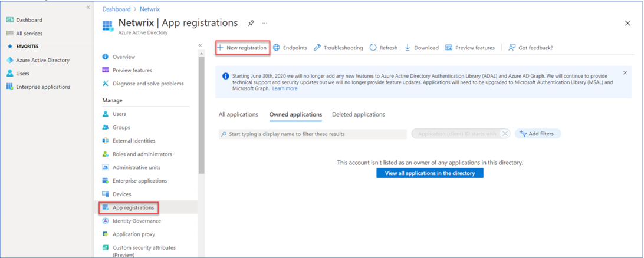This screenshot has height=258, width=644.
Task: Open the Troubleshooting wrench tool
Action: 338,48
